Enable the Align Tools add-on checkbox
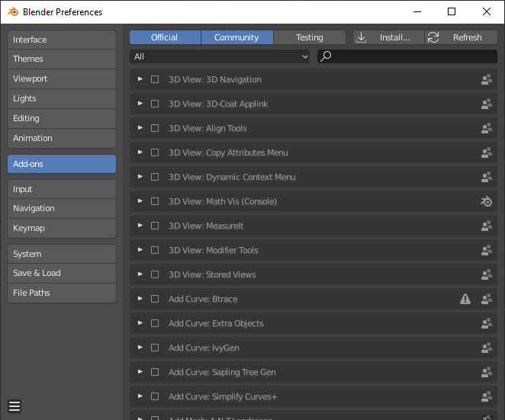The width and height of the screenshot is (505, 420). click(x=155, y=128)
